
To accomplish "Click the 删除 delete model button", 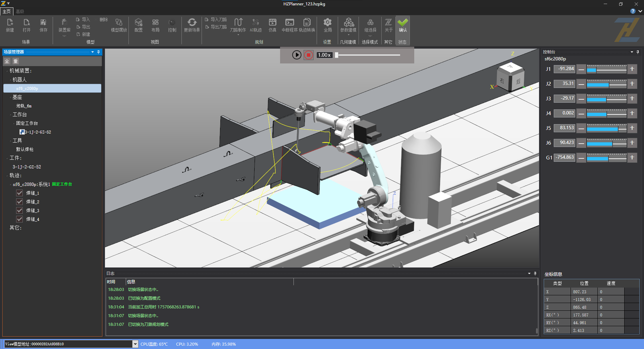I will [104, 19].
